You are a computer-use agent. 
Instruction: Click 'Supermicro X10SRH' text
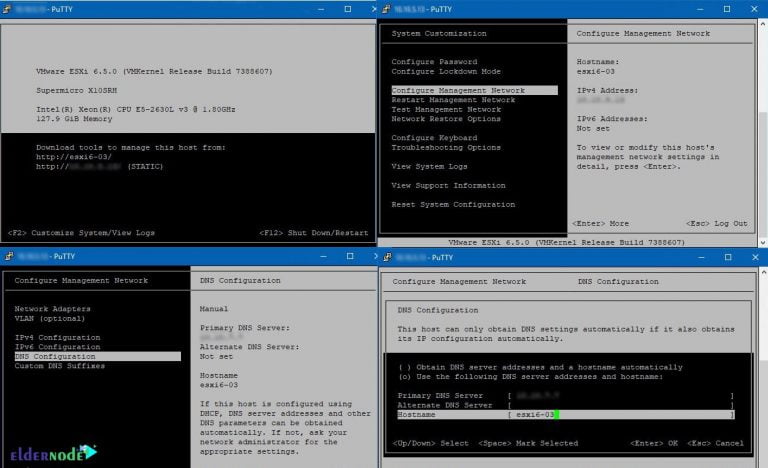[76, 90]
